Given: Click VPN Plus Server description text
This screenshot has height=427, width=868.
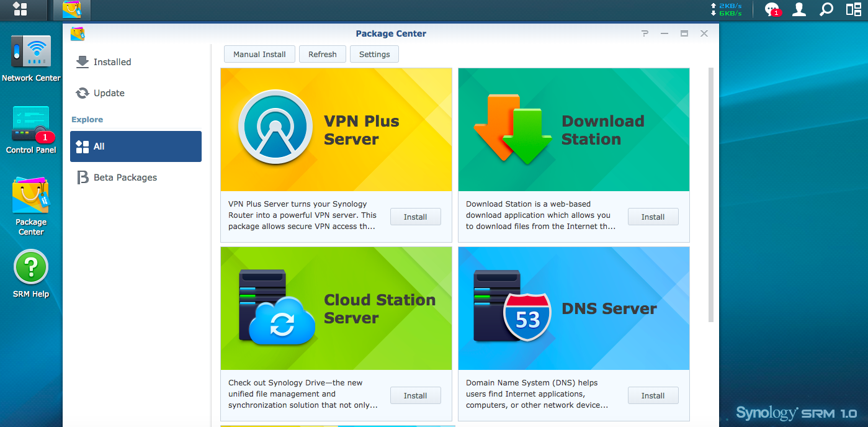Looking at the screenshot, I should tap(303, 215).
